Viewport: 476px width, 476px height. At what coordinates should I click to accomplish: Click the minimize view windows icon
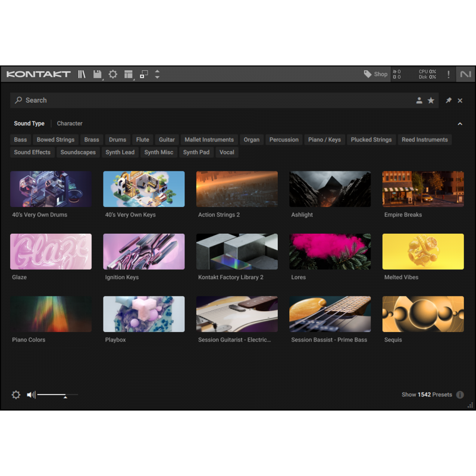pyautogui.click(x=144, y=74)
